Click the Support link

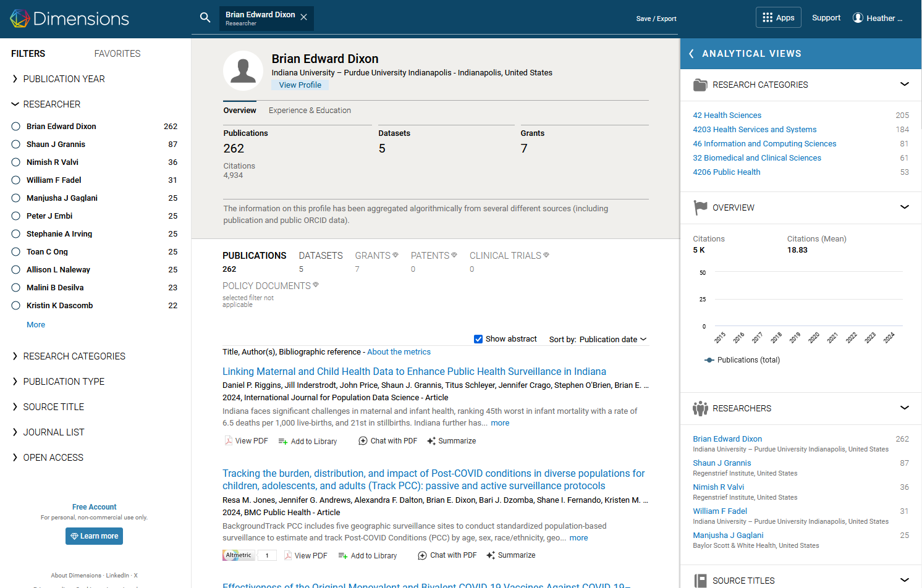click(x=826, y=18)
